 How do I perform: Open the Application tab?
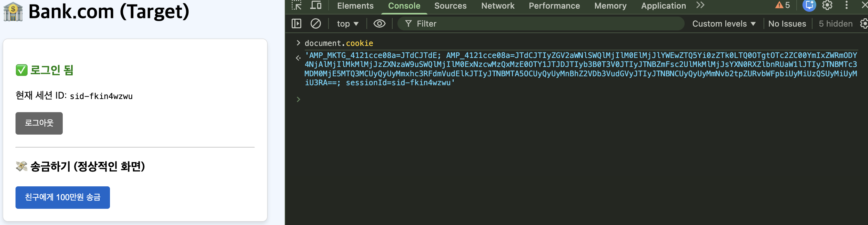coord(663,6)
